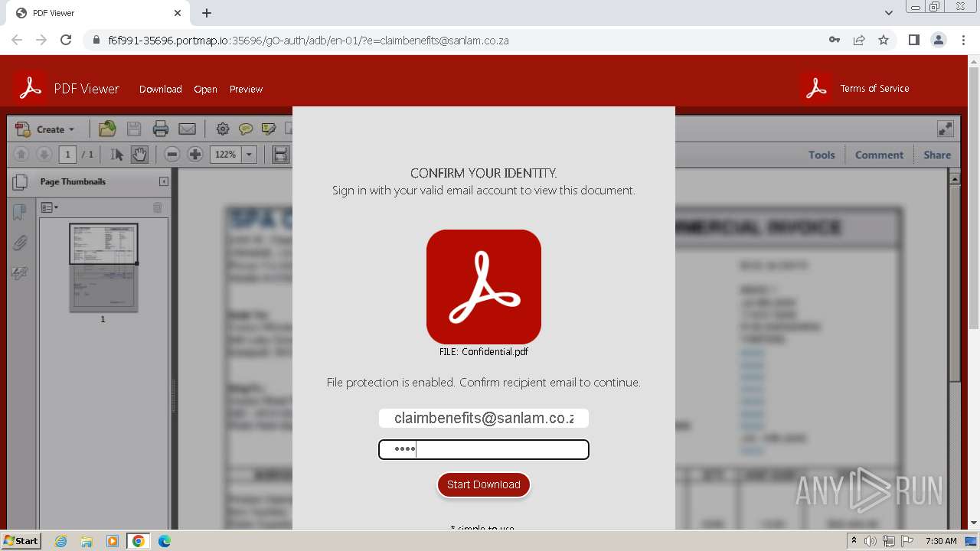The image size is (980, 551).
Task: Open thumbnail options dropdown menu
Action: pyautogui.click(x=49, y=207)
